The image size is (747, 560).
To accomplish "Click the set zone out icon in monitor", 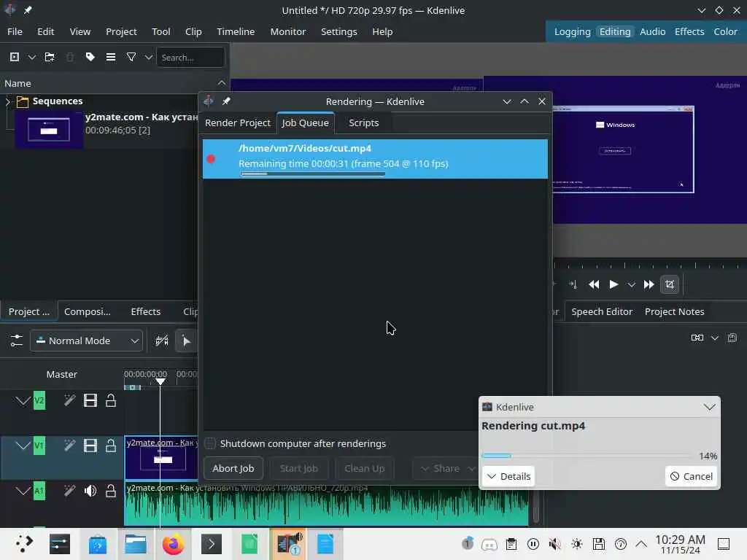I will (573, 285).
